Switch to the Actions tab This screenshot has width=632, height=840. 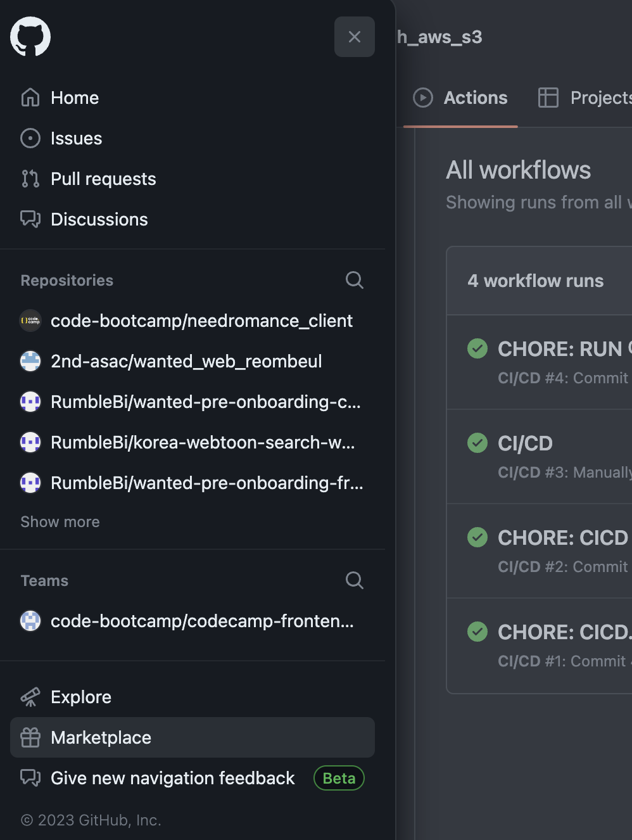point(460,98)
